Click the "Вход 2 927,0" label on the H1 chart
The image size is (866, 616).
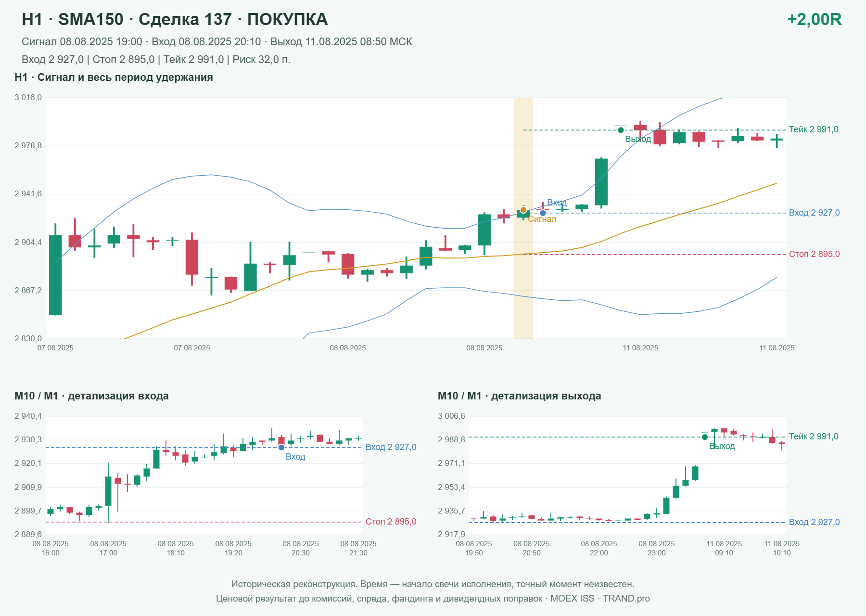[x=814, y=213]
